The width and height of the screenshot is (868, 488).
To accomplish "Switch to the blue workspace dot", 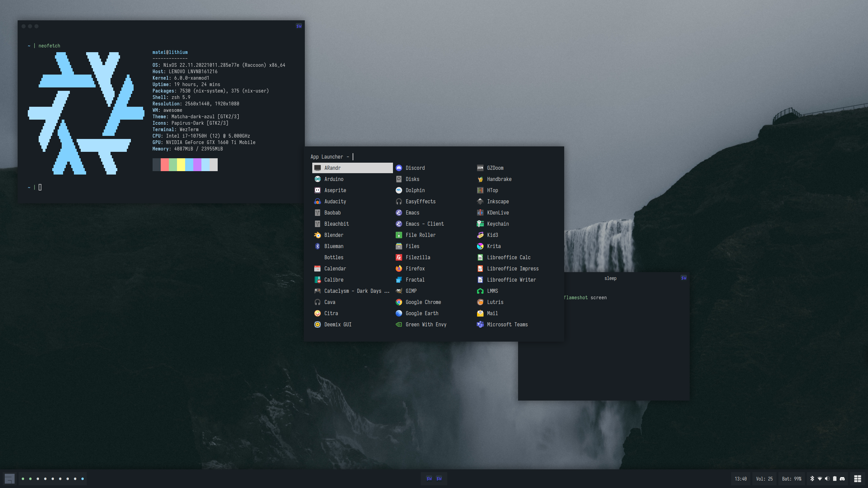I will point(82,479).
